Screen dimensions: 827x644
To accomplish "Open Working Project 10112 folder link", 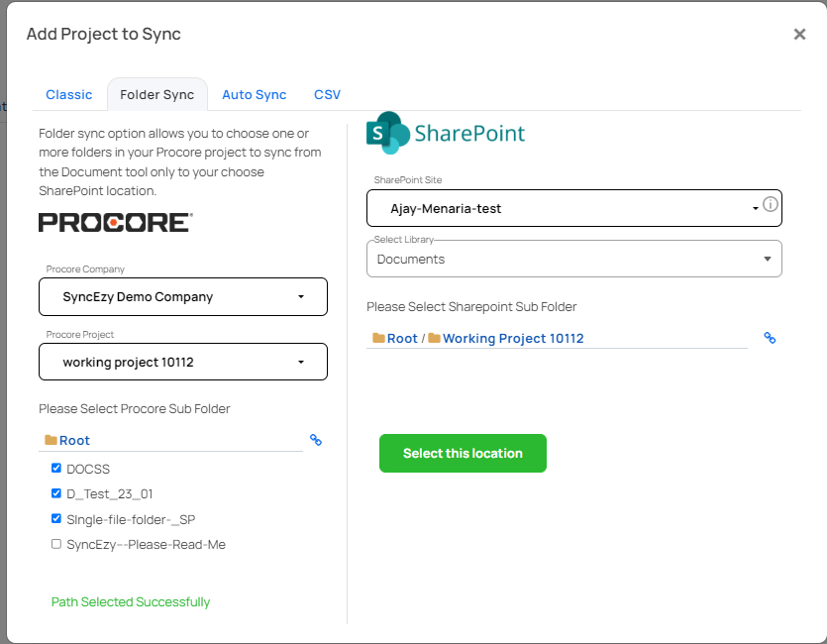I will (x=513, y=339).
